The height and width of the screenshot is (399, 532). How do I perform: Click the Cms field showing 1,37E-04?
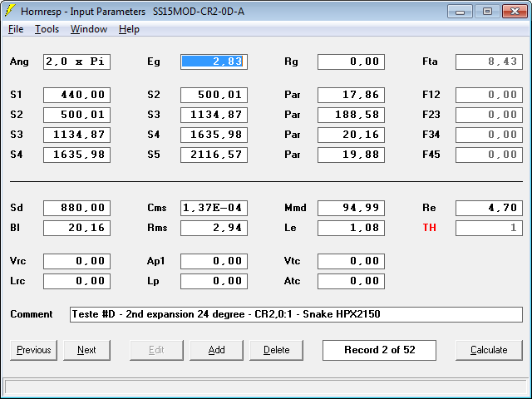[214, 208]
